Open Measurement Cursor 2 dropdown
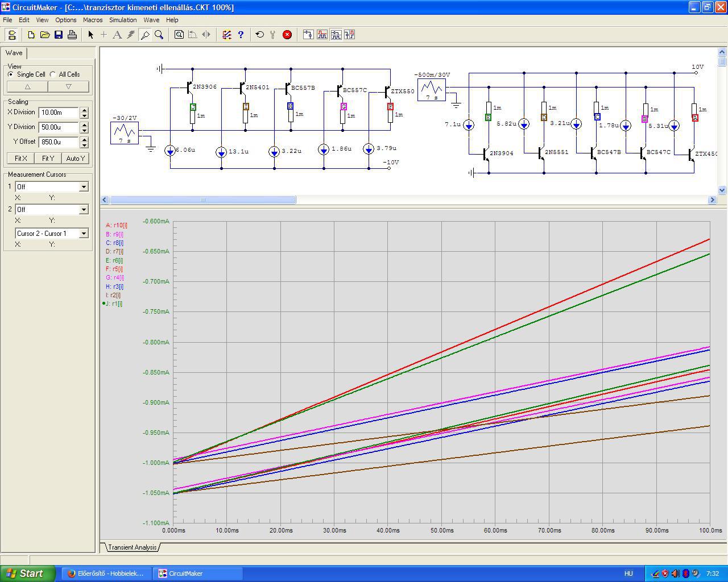 (x=84, y=209)
